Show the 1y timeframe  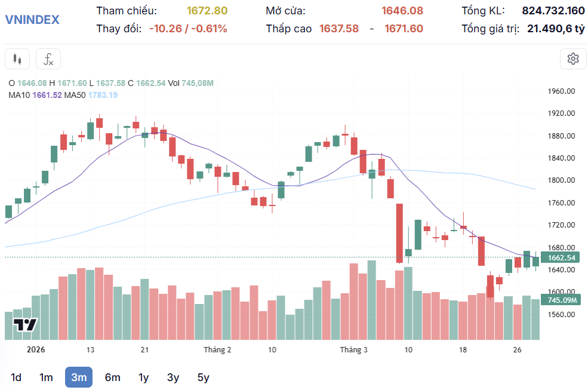[143, 377]
